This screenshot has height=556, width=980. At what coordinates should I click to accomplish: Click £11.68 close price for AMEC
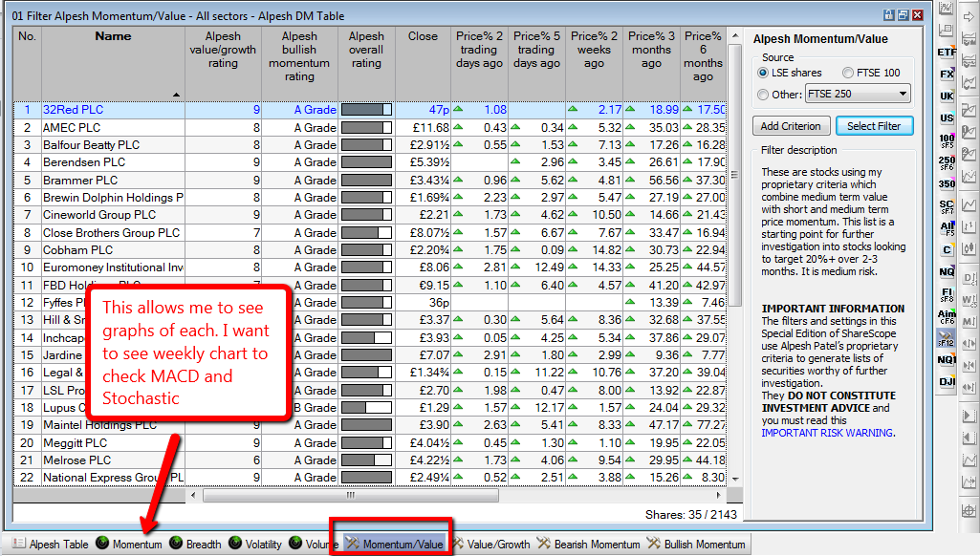(430, 127)
